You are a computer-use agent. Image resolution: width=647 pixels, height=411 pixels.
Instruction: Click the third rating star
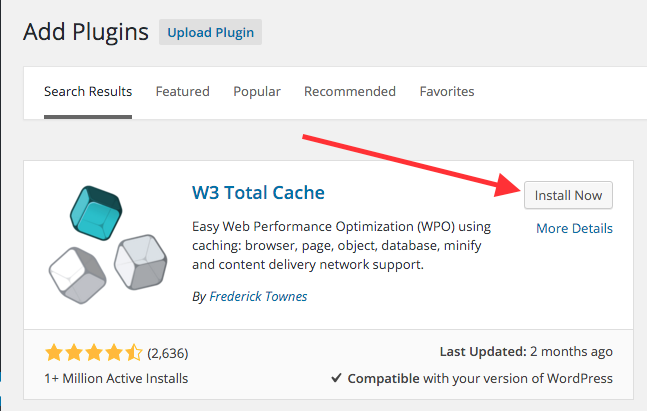94,353
